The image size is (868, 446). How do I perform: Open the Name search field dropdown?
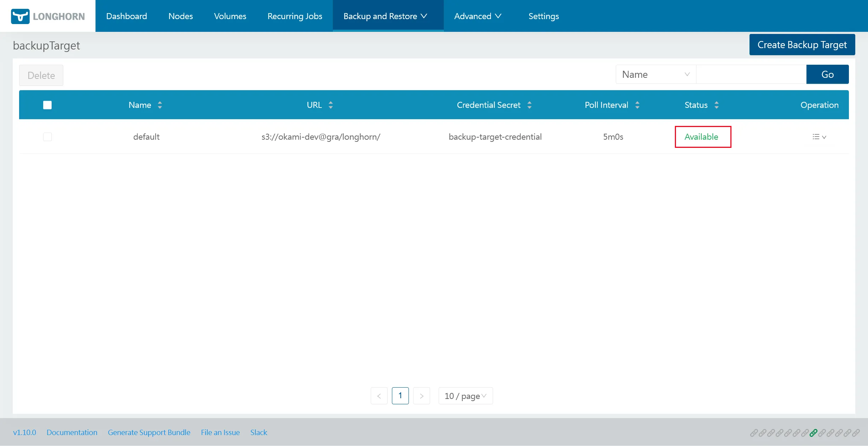click(x=656, y=75)
